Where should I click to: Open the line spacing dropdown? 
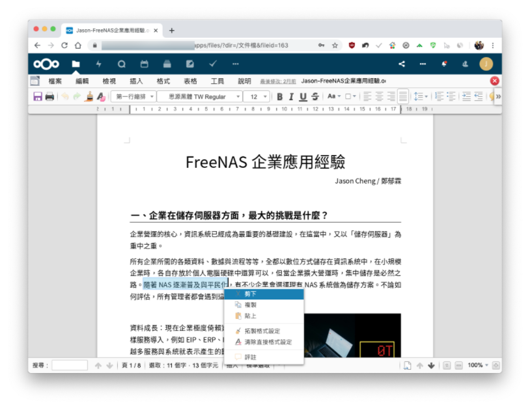[421, 96]
